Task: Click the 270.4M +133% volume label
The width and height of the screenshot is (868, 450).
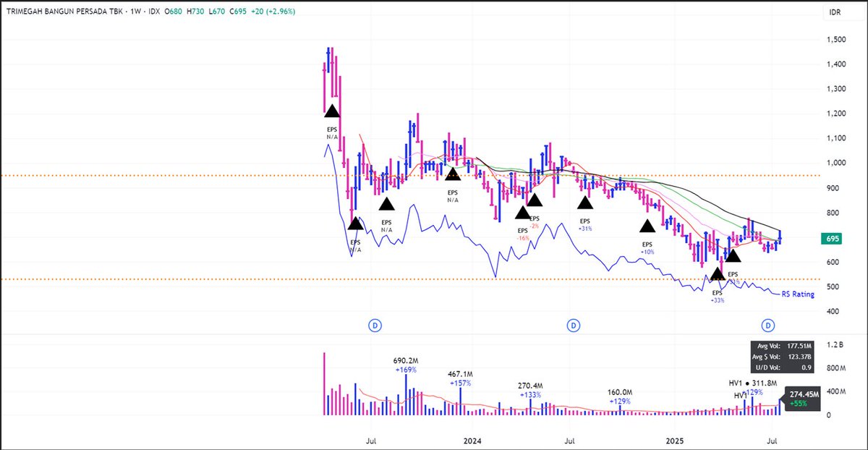Action: [x=532, y=391]
